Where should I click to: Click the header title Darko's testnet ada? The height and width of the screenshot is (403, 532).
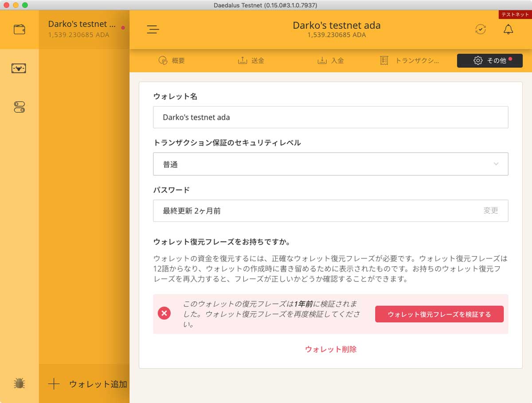pos(336,25)
